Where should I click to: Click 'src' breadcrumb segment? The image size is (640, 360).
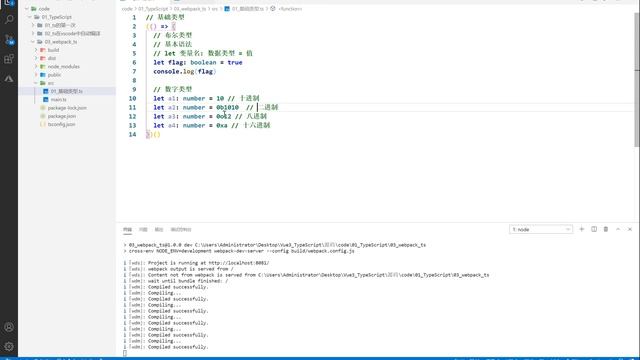coord(214,9)
